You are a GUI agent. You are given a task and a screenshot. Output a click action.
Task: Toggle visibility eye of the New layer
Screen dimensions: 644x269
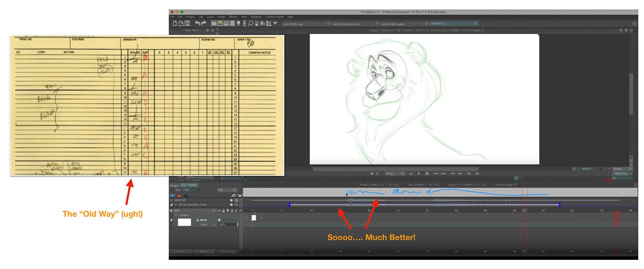[x=219, y=211]
